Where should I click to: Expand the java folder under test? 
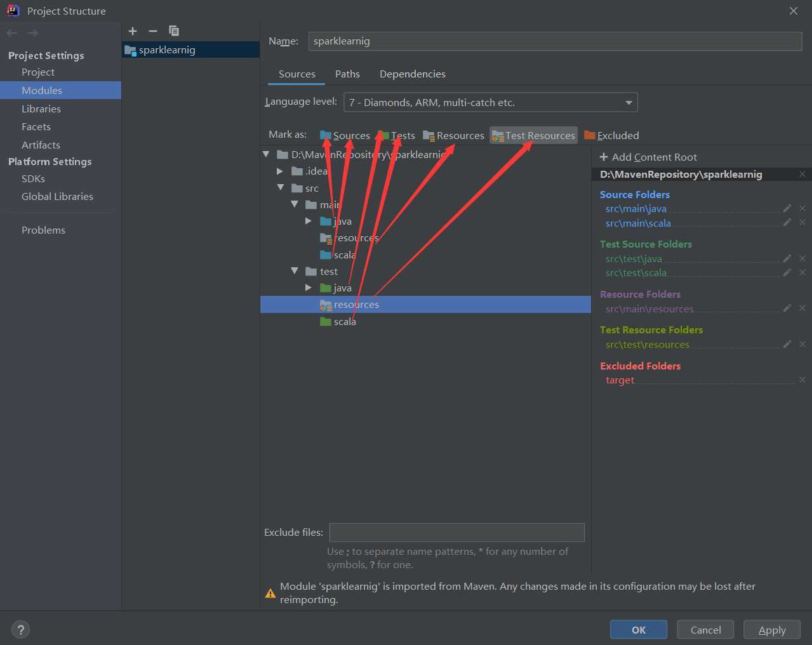pos(309,288)
